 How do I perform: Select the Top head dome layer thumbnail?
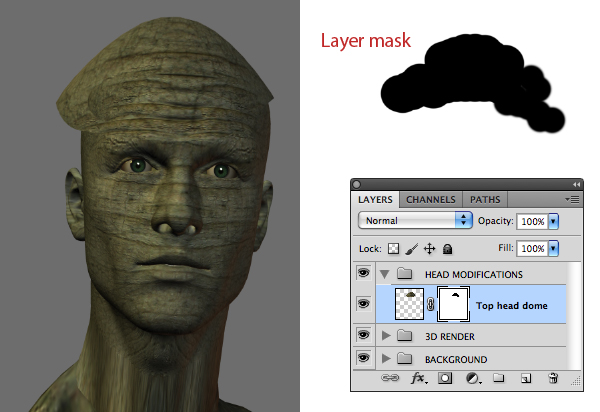[409, 304]
